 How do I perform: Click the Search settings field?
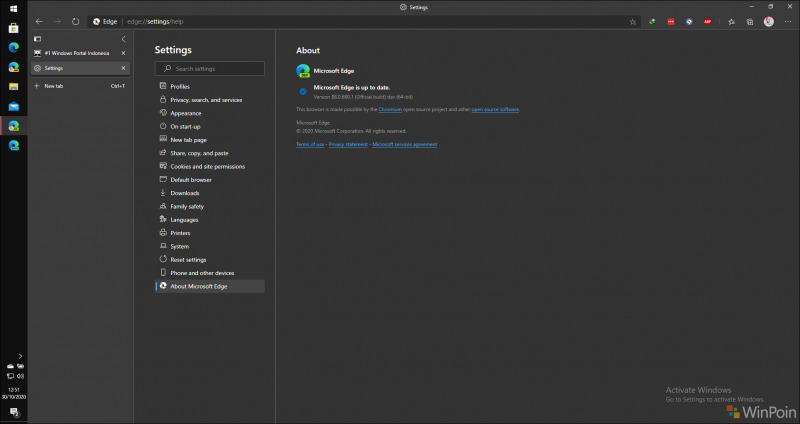(x=210, y=68)
